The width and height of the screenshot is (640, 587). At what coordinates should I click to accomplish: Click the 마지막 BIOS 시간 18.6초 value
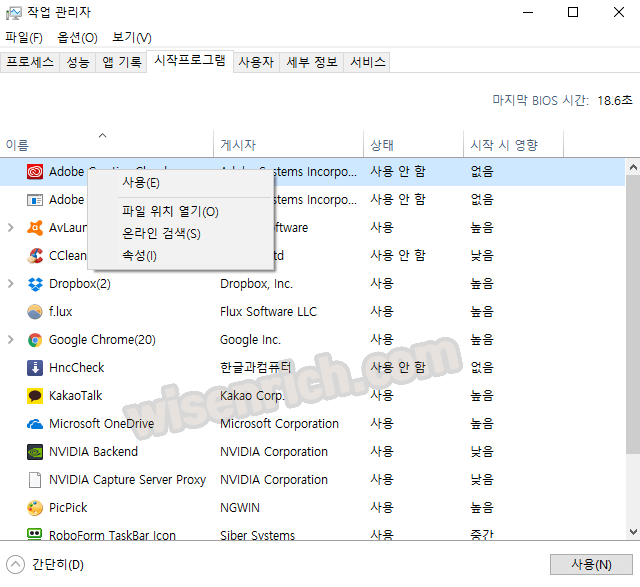pyautogui.click(x=615, y=100)
